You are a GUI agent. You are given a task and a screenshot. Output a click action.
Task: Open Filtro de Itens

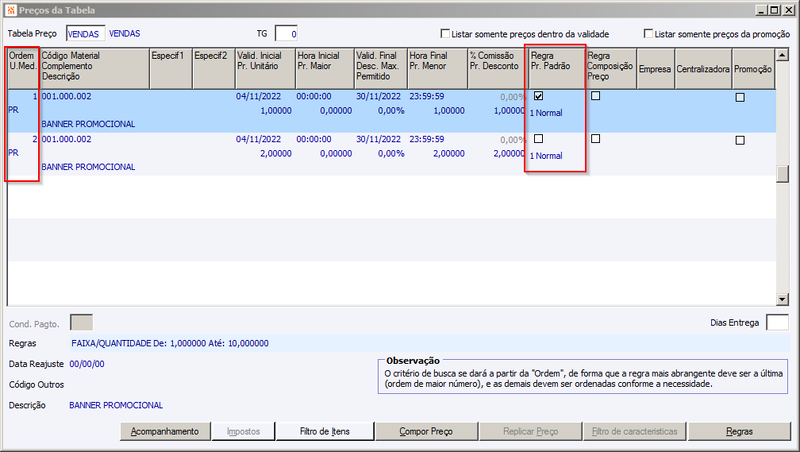(x=325, y=432)
